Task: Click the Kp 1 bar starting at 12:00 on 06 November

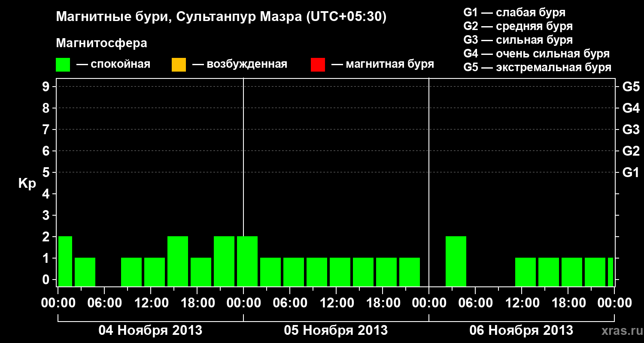Action: pyautogui.click(x=526, y=272)
